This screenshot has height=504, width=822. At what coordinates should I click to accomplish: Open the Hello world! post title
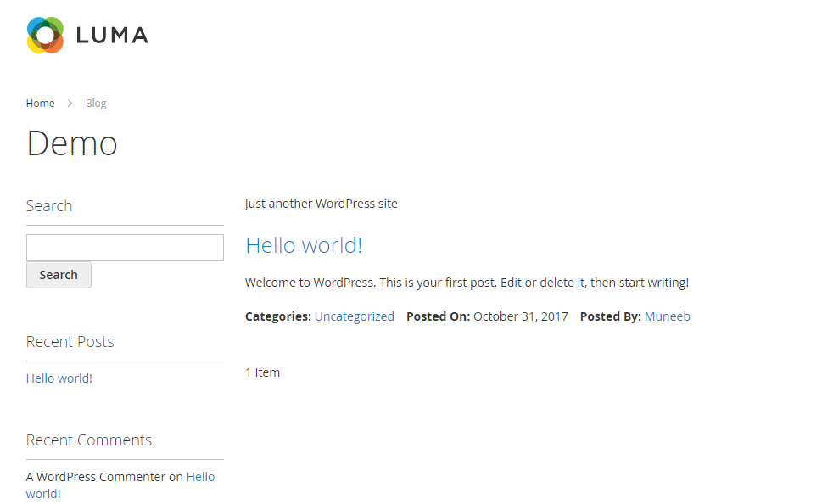click(304, 245)
